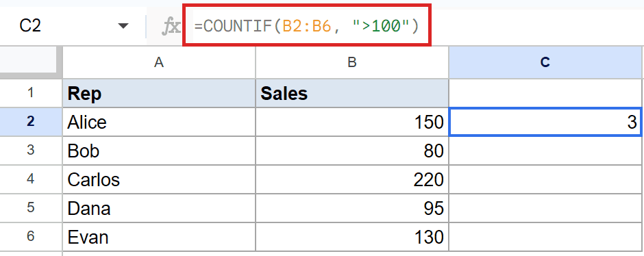Select row 1 header
644x256 pixels.
[x=31, y=93]
